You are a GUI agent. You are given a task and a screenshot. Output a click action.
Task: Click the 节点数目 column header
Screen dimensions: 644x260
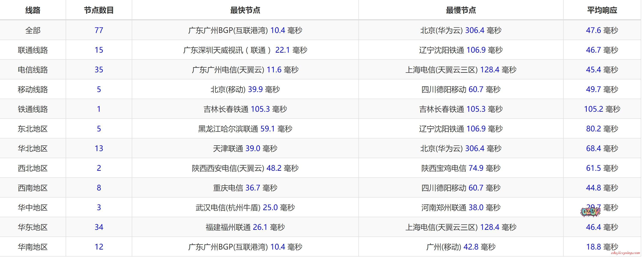click(x=99, y=10)
